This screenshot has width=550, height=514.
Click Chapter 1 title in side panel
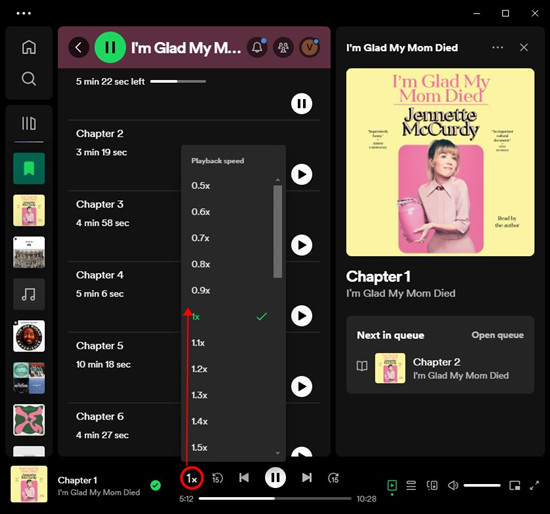(378, 277)
